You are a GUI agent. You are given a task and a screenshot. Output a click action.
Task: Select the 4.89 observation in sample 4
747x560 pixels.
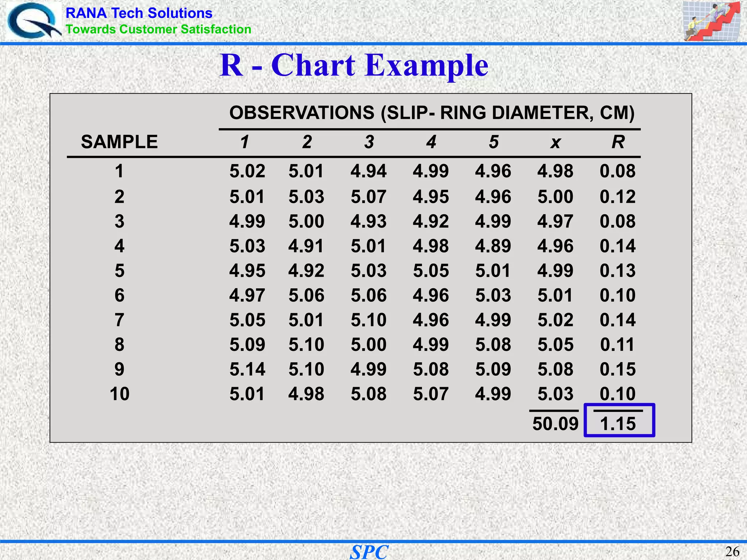pyautogui.click(x=493, y=246)
